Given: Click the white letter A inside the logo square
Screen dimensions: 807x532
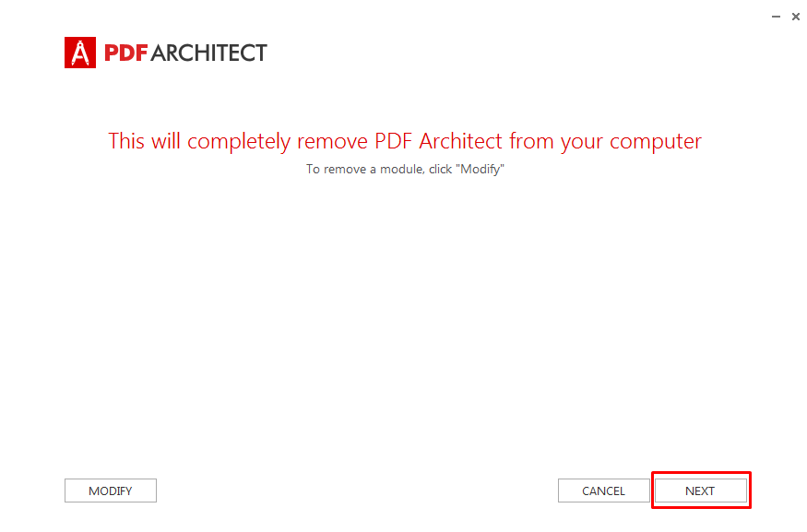Looking at the screenshot, I should [79, 53].
